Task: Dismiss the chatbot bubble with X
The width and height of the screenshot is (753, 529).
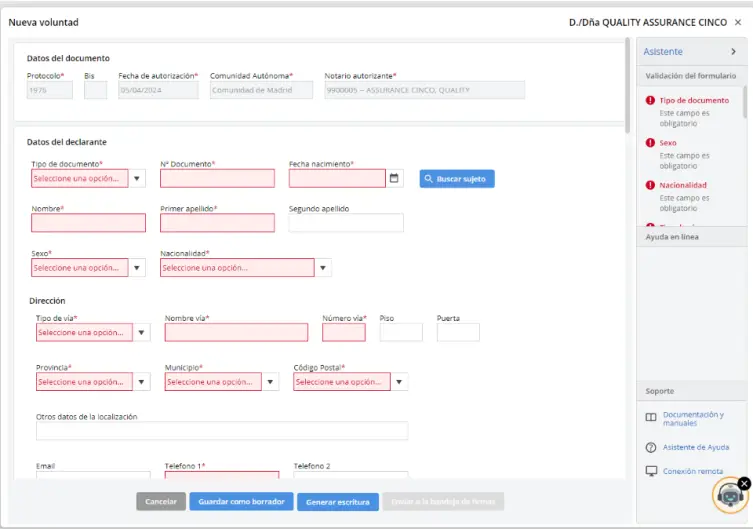Action: tap(744, 483)
